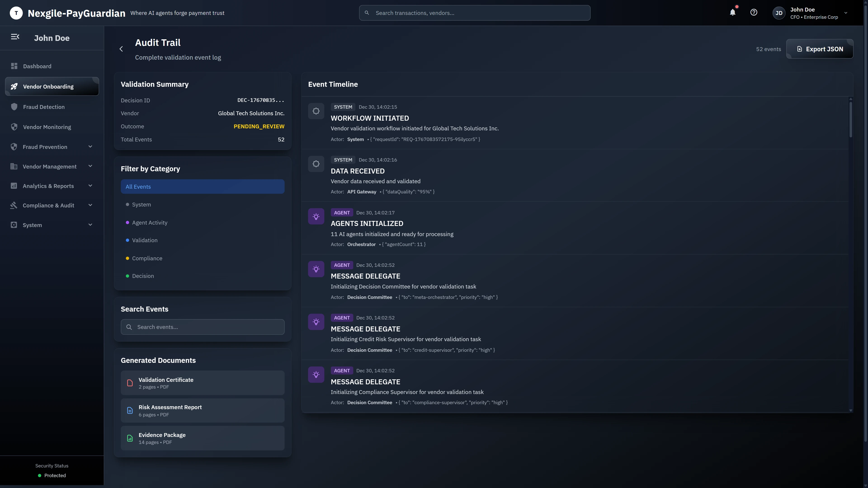
Task: Select the All Events filter button
Action: click(202, 186)
